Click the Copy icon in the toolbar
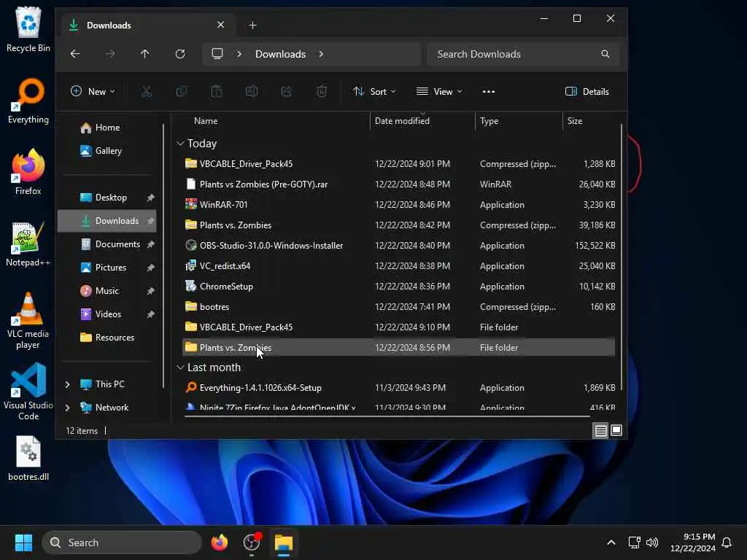 tap(182, 91)
